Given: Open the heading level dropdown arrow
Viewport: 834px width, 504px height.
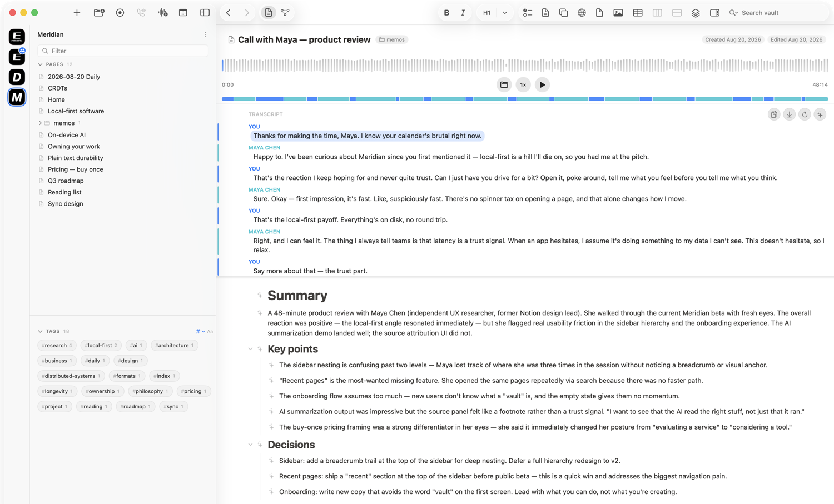Looking at the screenshot, I should click(505, 13).
